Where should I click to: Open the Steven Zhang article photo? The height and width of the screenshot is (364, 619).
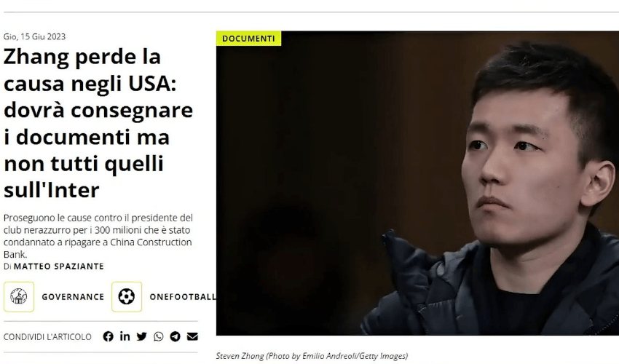[x=417, y=183]
